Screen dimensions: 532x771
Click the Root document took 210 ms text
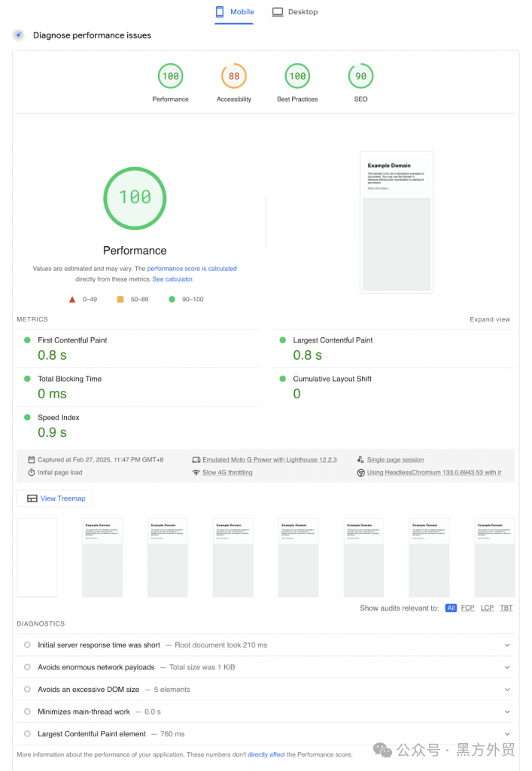[x=221, y=645]
